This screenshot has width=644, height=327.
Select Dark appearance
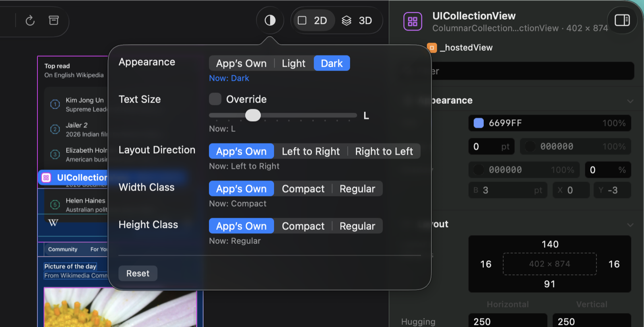[x=332, y=64]
